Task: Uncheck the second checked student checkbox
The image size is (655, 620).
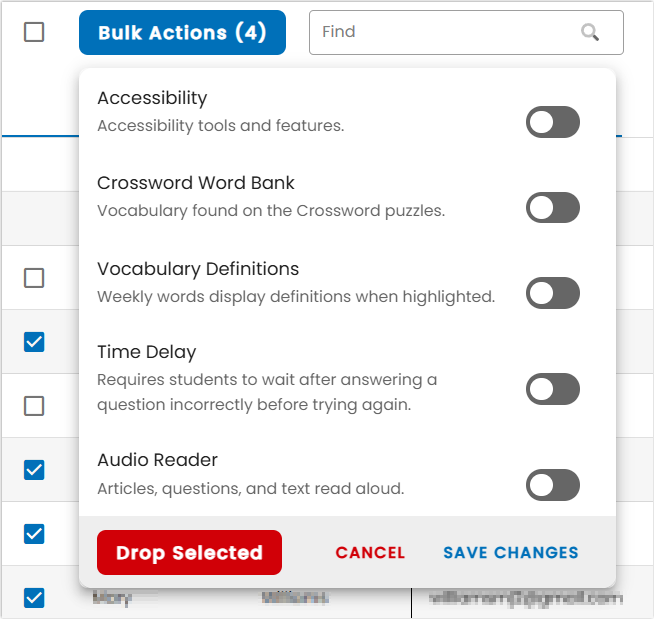Action: click(34, 470)
